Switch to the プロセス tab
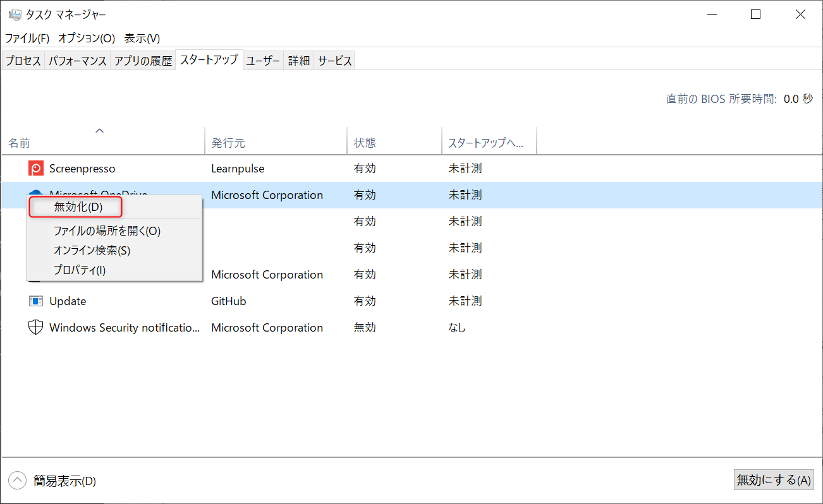This screenshot has height=504, width=823. (x=23, y=61)
